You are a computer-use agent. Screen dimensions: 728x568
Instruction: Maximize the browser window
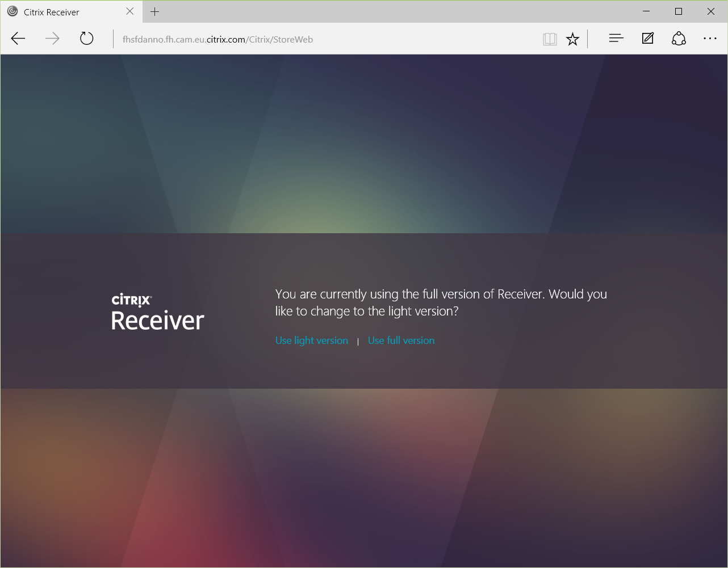click(x=679, y=11)
